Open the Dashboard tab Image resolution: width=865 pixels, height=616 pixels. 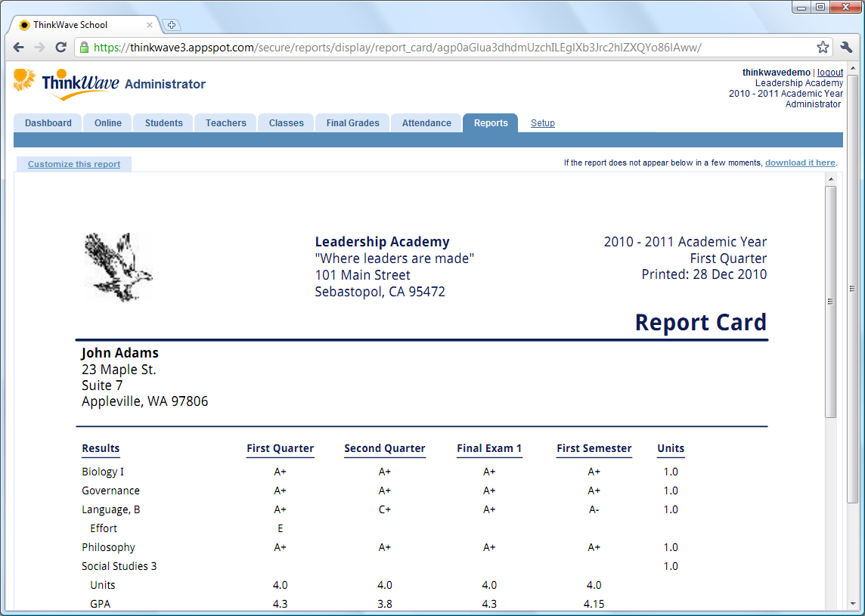click(48, 123)
